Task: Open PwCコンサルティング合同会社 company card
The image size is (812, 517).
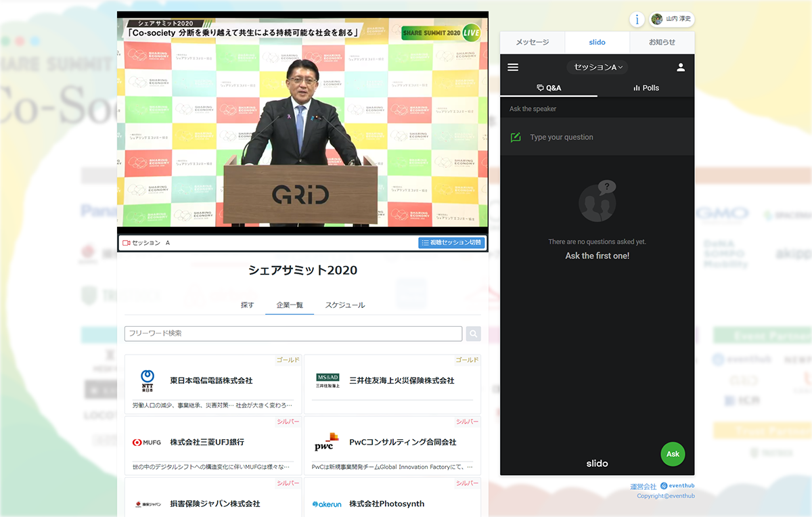Action: [392, 446]
